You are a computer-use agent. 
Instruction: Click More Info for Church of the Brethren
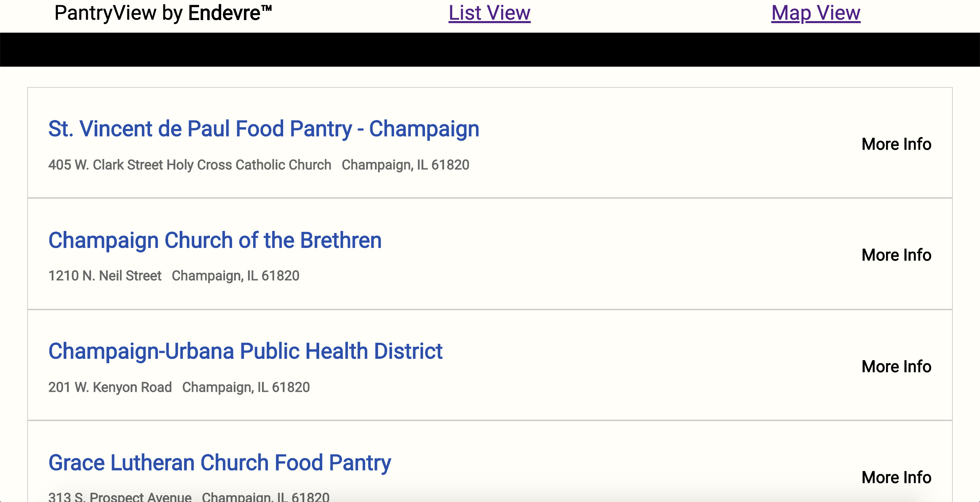pyautogui.click(x=896, y=255)
